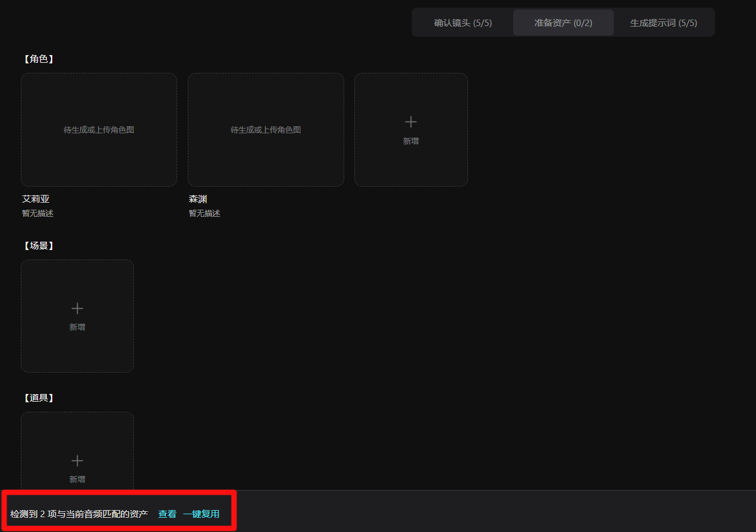The height and width of the screenshot is (532, 756).
Task: Click the 【场景】 section heading
Action: [39, 246]
